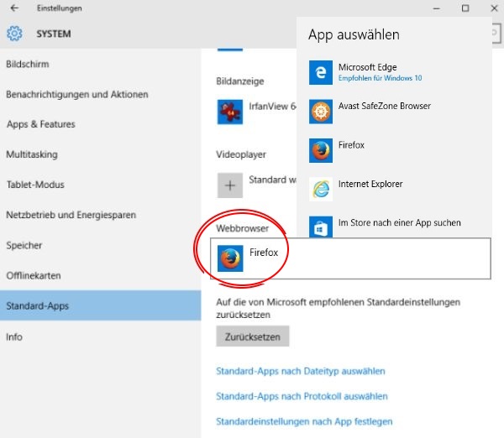Click the IrfanView icon under Bildanzeige

coord(230,112)
